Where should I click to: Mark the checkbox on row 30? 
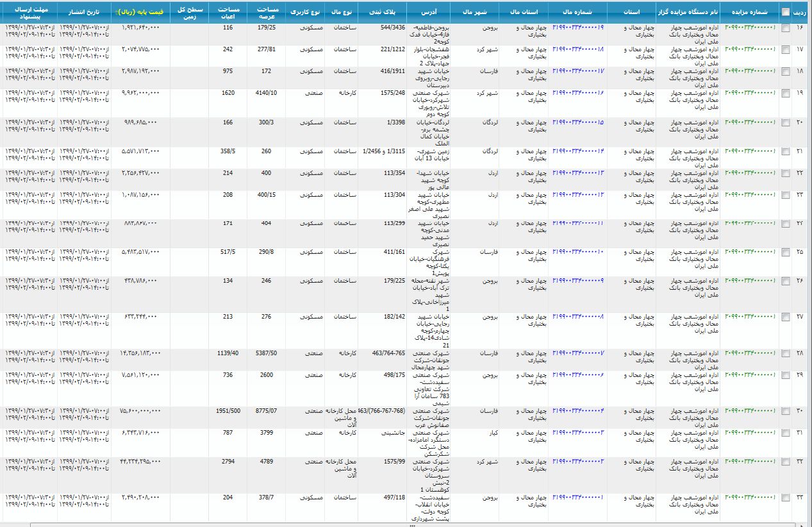point(786,411)
